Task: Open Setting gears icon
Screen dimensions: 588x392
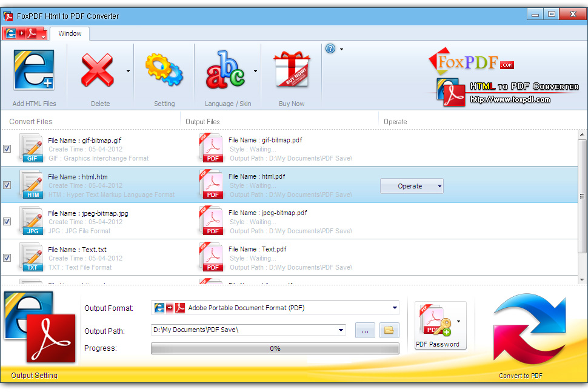Action: click(164, 70)
